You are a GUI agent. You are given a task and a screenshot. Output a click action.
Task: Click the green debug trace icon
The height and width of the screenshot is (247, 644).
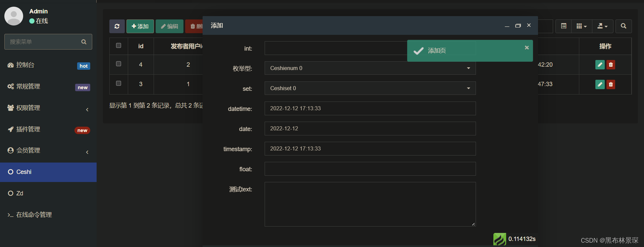coord(500,239)
